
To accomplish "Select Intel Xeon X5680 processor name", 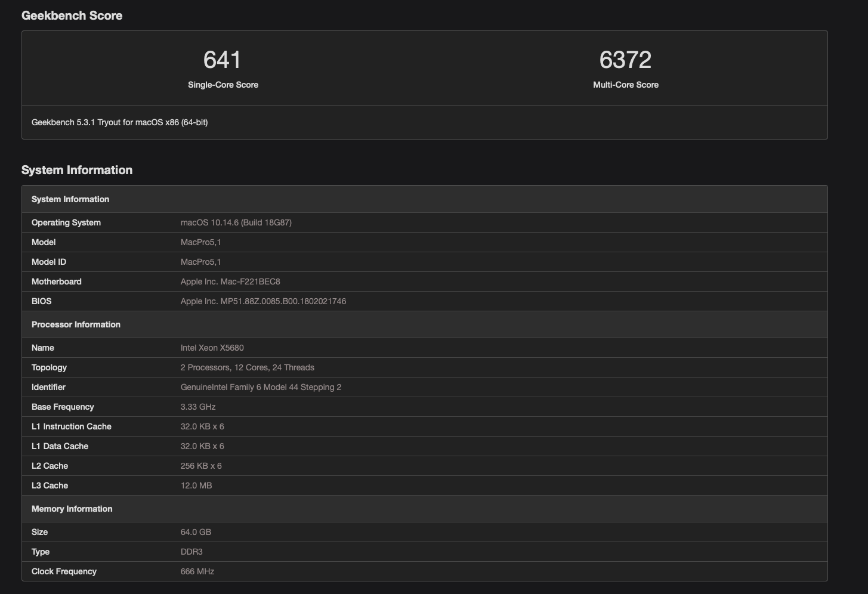I will 212,348.
